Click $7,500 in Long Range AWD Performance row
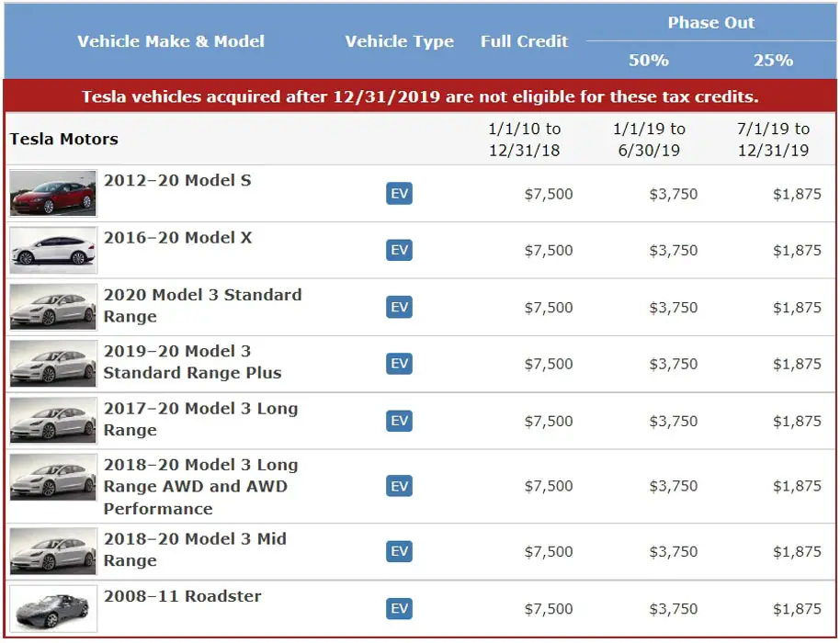This screenshot has width=840, height=643. (x=549, y=486)
